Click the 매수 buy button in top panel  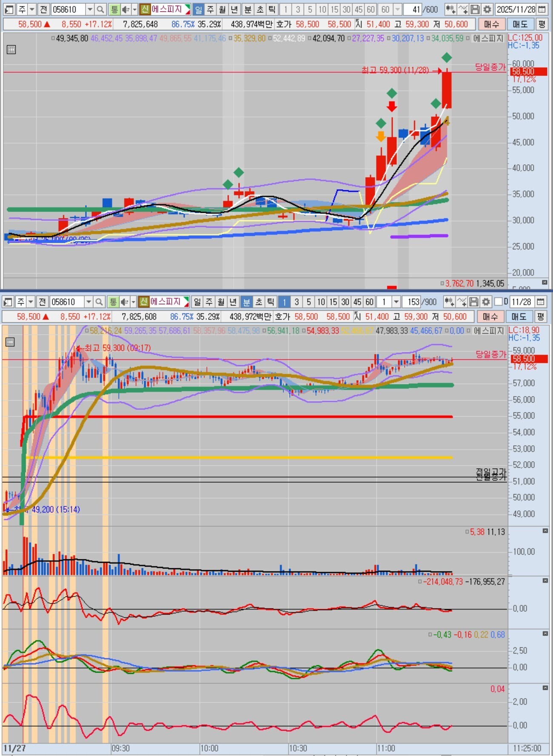[x=491, y=24]
